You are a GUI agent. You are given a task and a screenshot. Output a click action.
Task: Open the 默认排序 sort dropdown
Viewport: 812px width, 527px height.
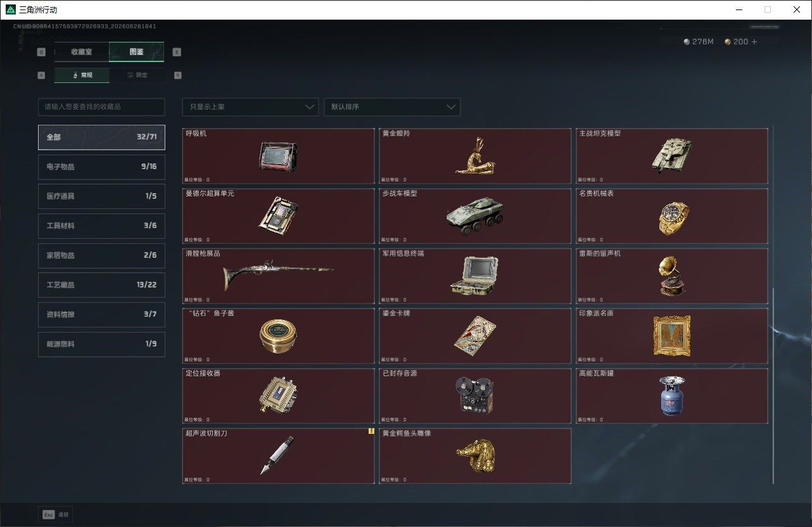tap(392, 107)
